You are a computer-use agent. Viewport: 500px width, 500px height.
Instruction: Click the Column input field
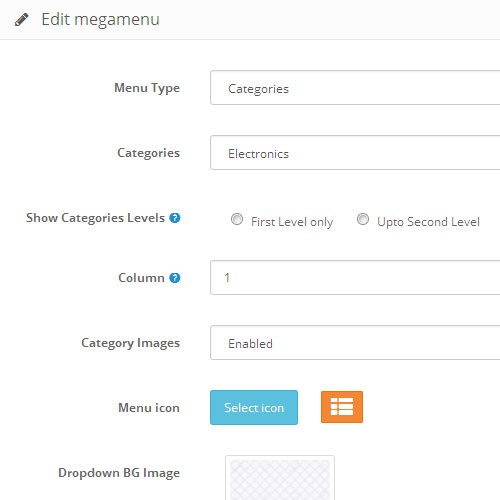coord(355,278)
